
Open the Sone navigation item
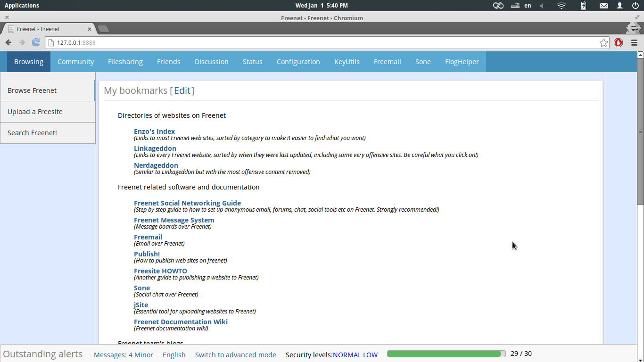423,62
